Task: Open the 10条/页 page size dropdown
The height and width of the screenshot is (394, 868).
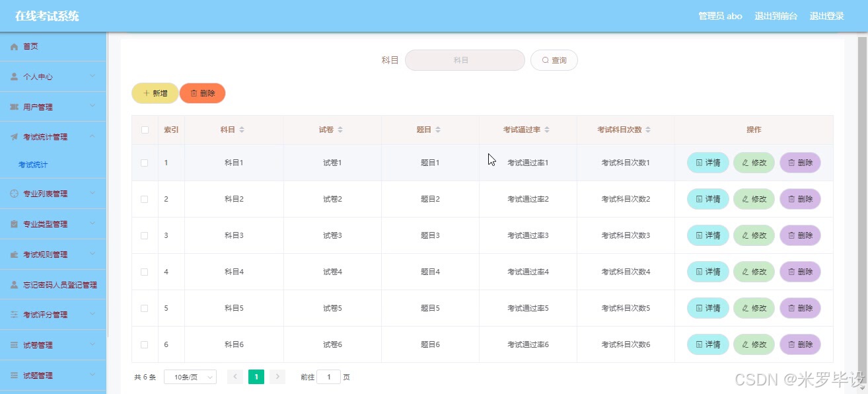Action: (190, 377)
